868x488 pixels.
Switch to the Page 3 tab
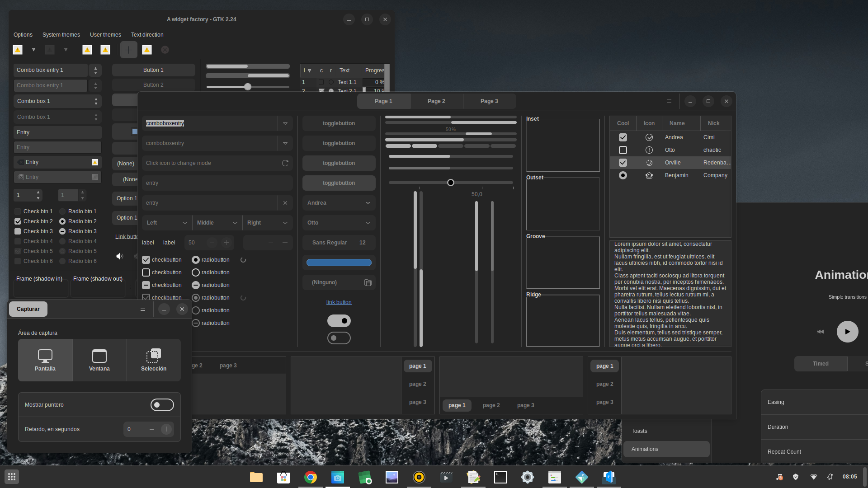tap(489, 101)
